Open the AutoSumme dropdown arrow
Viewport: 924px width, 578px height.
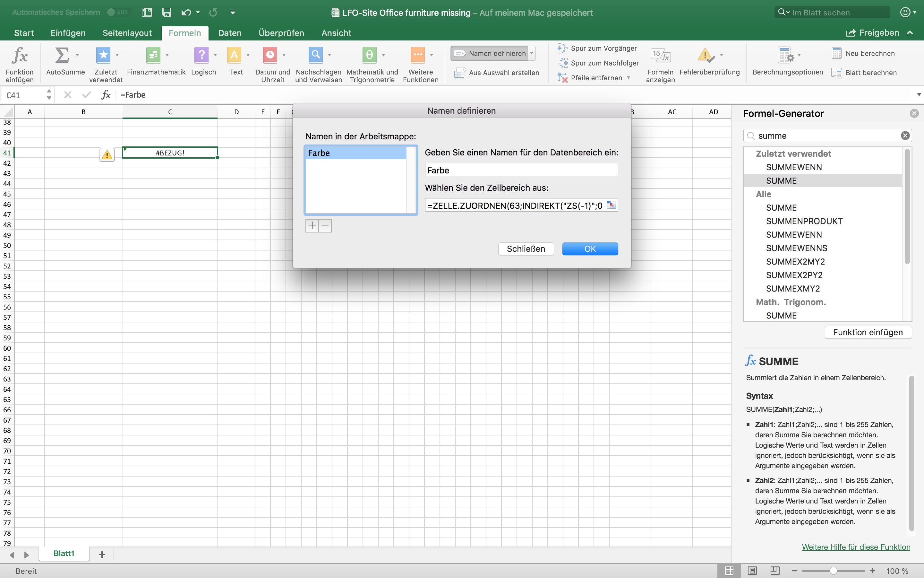77,56
